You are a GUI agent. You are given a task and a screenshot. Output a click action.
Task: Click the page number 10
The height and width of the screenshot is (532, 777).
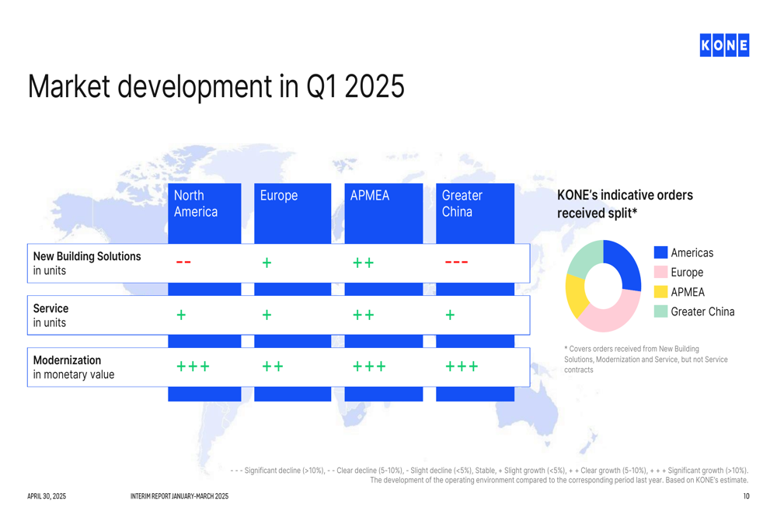pyautogui.click(x=746, y=495)
